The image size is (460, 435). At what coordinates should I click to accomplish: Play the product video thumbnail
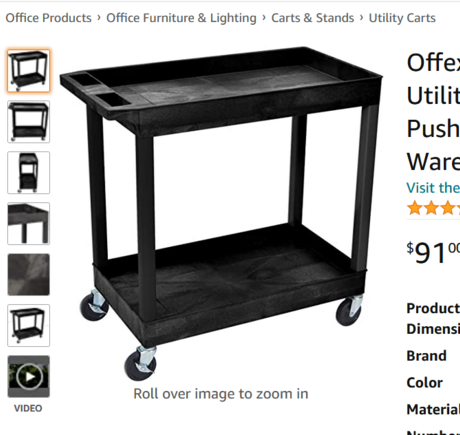29,376
